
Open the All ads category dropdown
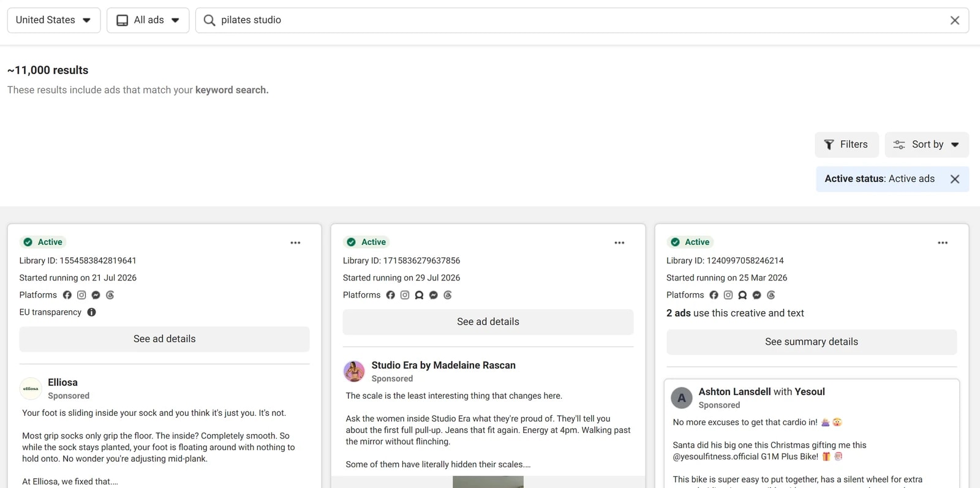click(148, 20)
